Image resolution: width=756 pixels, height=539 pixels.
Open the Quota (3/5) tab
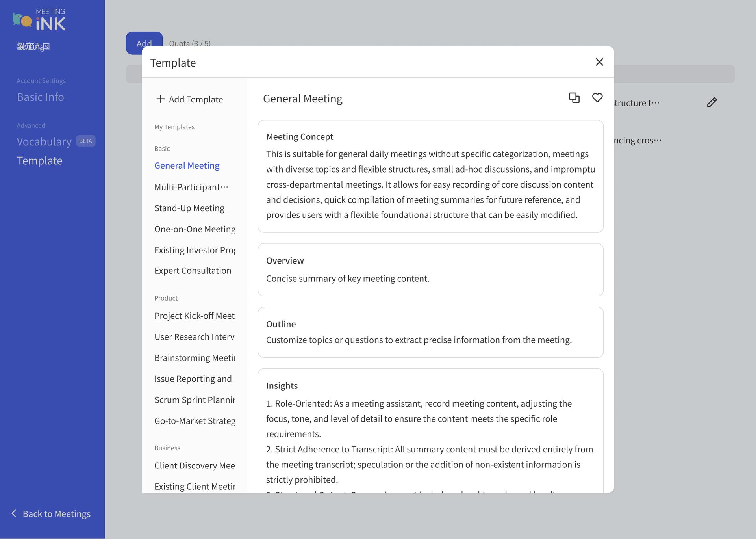190,43
